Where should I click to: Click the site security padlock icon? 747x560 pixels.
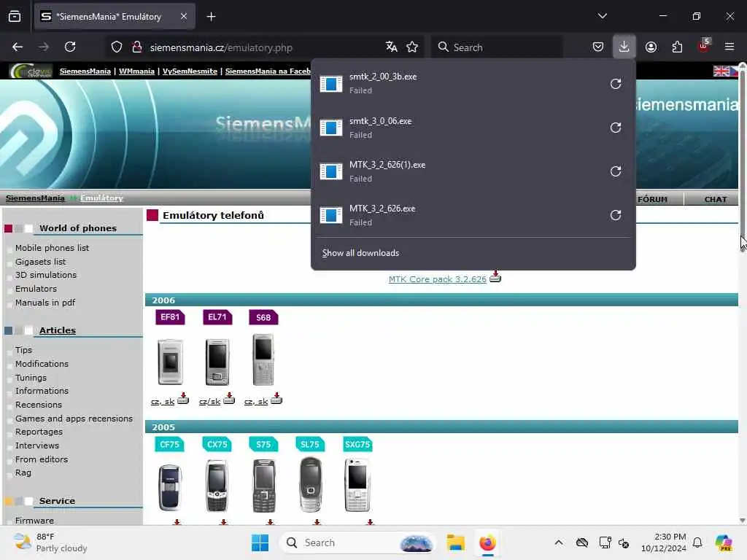coord(137,47)
